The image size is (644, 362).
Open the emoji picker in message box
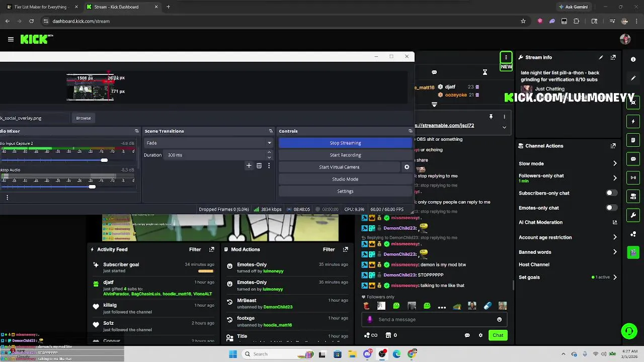tap(499, 319)
